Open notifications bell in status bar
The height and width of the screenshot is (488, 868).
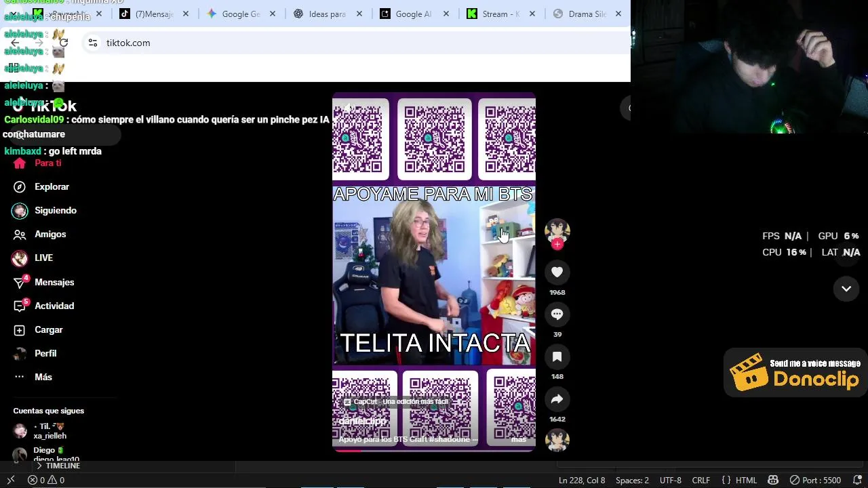click(856, 480)
